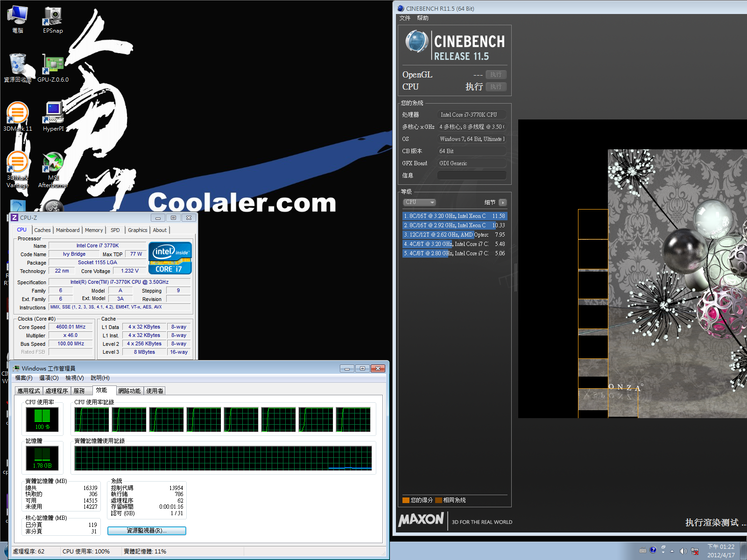The image size is (747, 560).
Task: Open the 檢視(V) menu in Task Manager
Action: coord(75,378)
